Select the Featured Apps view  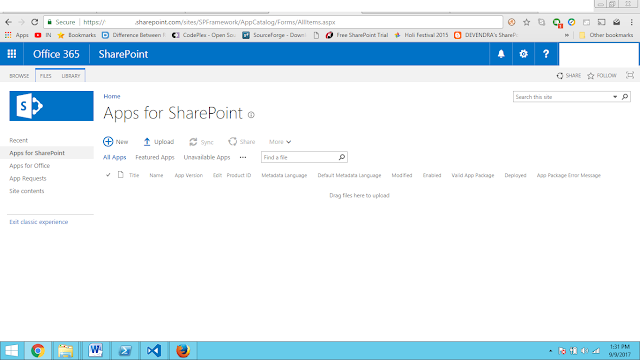pos(155,157)
